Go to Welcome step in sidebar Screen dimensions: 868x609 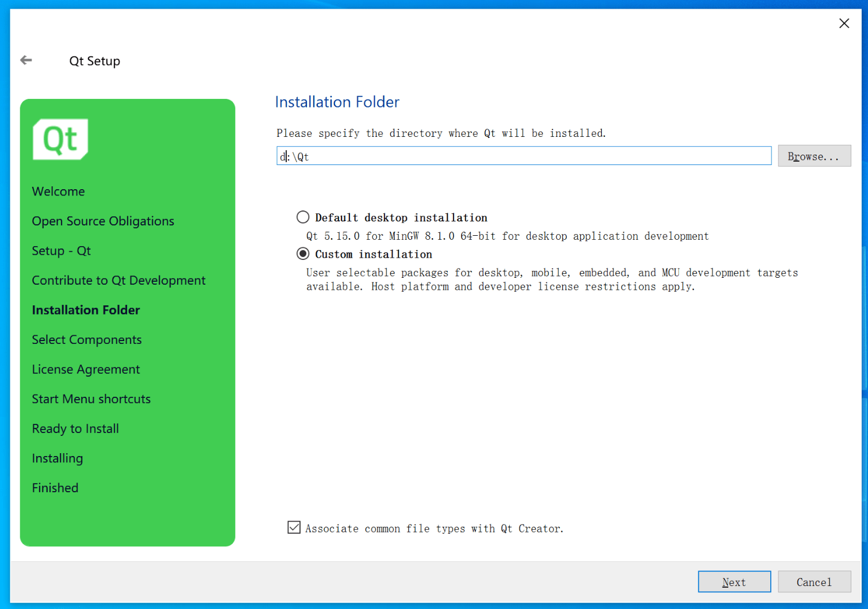59,191
